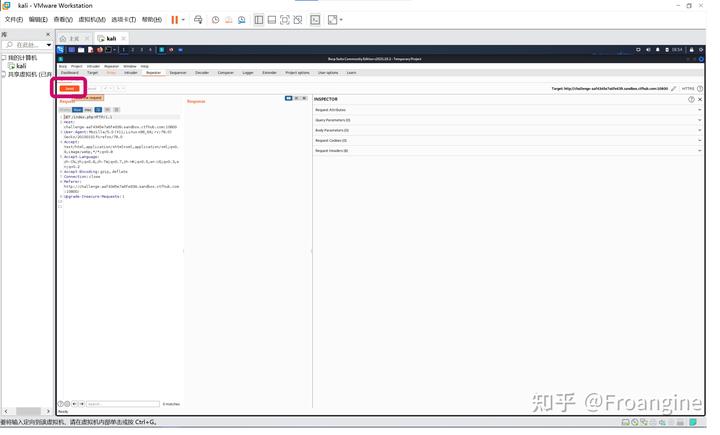Viewport: 720px width, 435px height.
Task: Click the unity mode icon in VMware toolbar
Action: 298,20
